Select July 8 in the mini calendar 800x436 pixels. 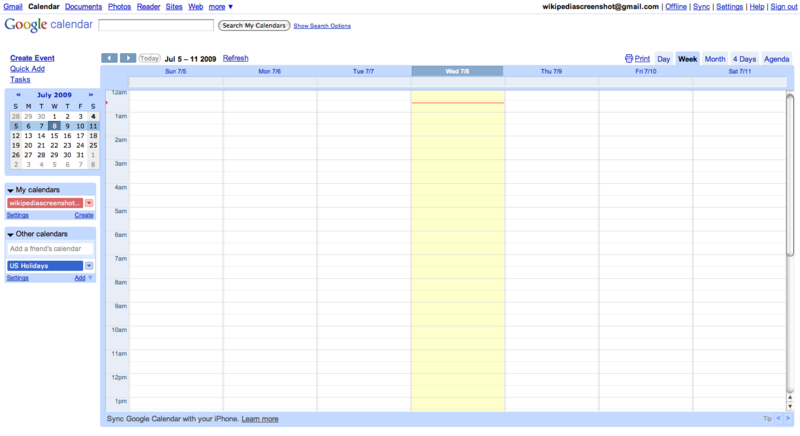click(54, 126)
